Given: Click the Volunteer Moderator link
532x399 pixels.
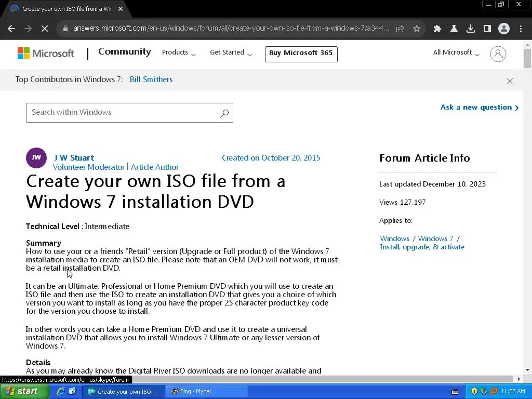Looking at the screenshot, I should (x=88, y=167).
